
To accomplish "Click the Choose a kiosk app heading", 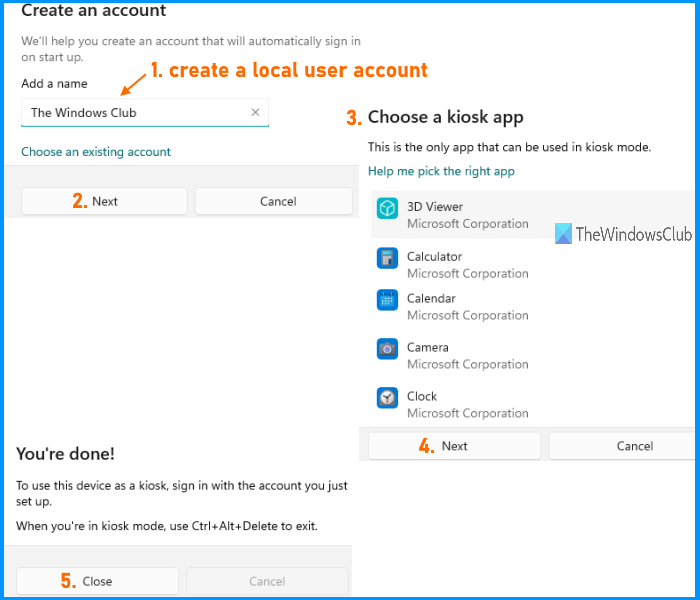I will click(x=446, y=117).
